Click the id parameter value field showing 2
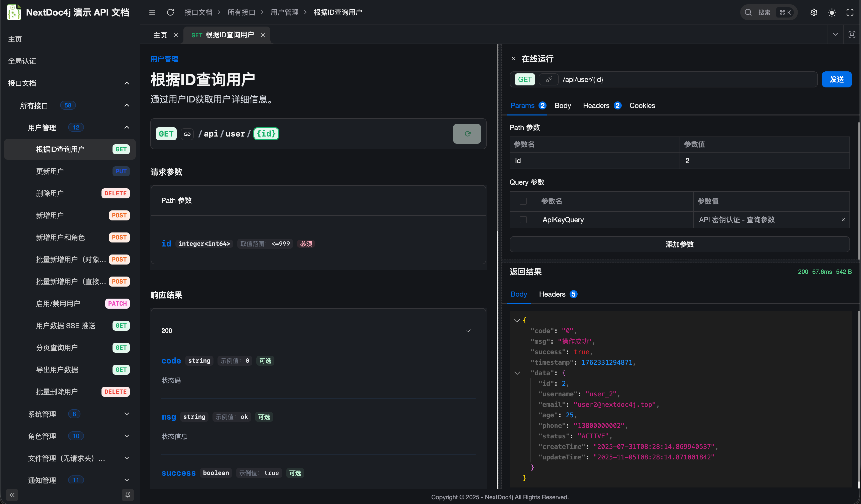 click(x=717, y=161)
